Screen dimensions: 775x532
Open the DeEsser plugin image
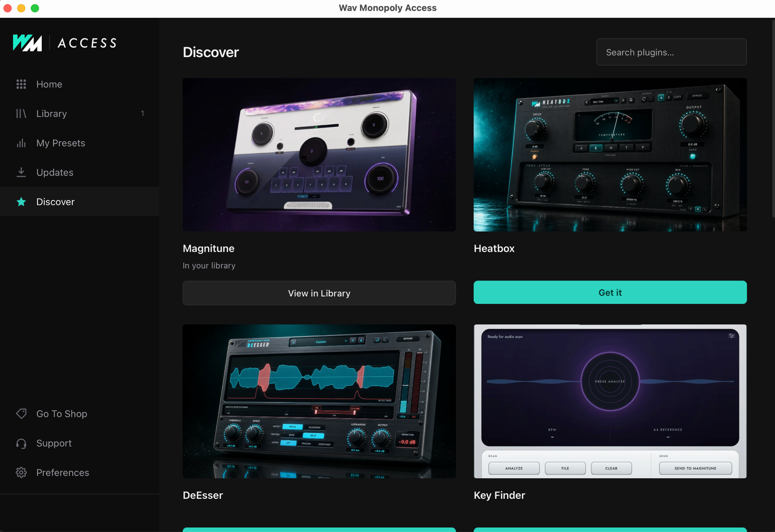(319, 401)
